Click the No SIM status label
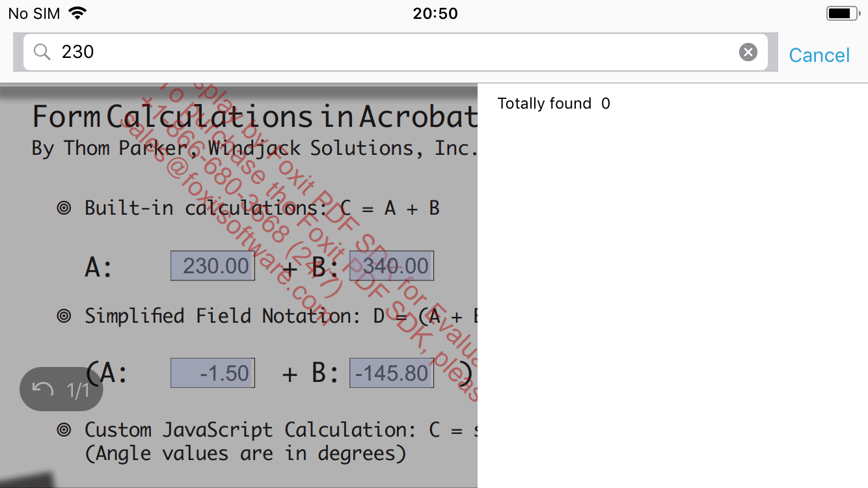868x488 pixels. click(x=33, y=12)
